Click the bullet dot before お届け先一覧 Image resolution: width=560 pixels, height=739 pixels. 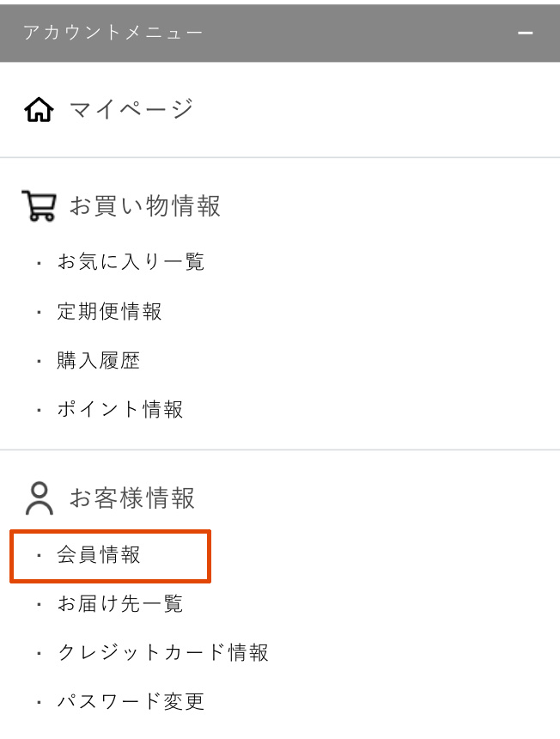coord(39,605)
